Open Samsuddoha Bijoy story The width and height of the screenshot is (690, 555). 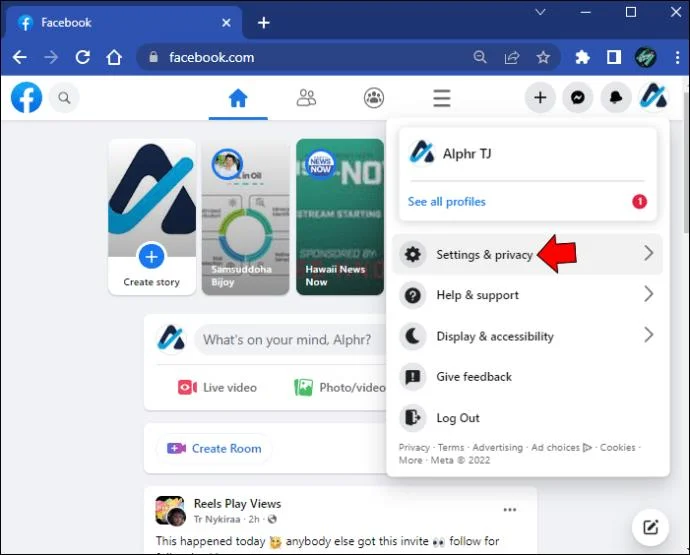[246, 217]
